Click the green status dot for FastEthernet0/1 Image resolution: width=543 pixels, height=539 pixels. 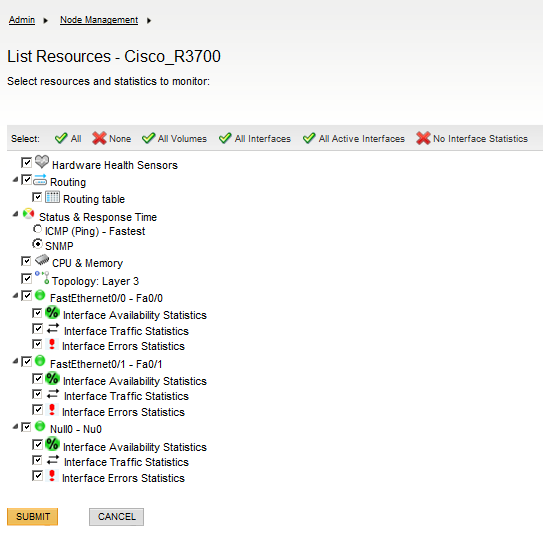(40, 361)
